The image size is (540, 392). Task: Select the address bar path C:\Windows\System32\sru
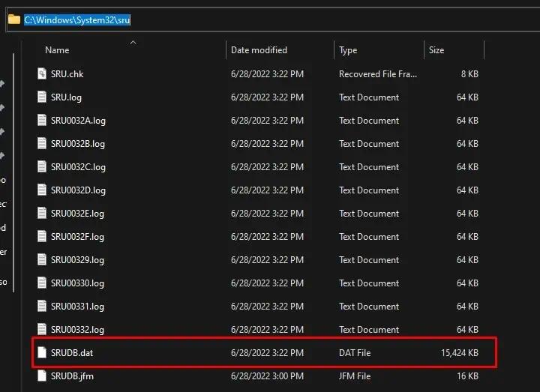click(x=77, y=20)
